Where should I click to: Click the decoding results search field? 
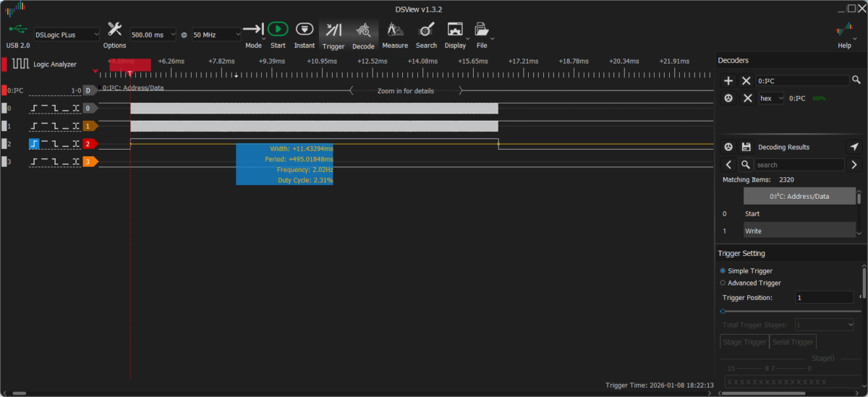(799, 165)
